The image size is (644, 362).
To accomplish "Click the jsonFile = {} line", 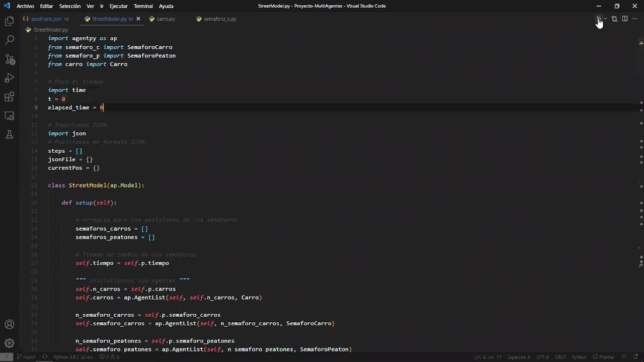I will 70,159.
